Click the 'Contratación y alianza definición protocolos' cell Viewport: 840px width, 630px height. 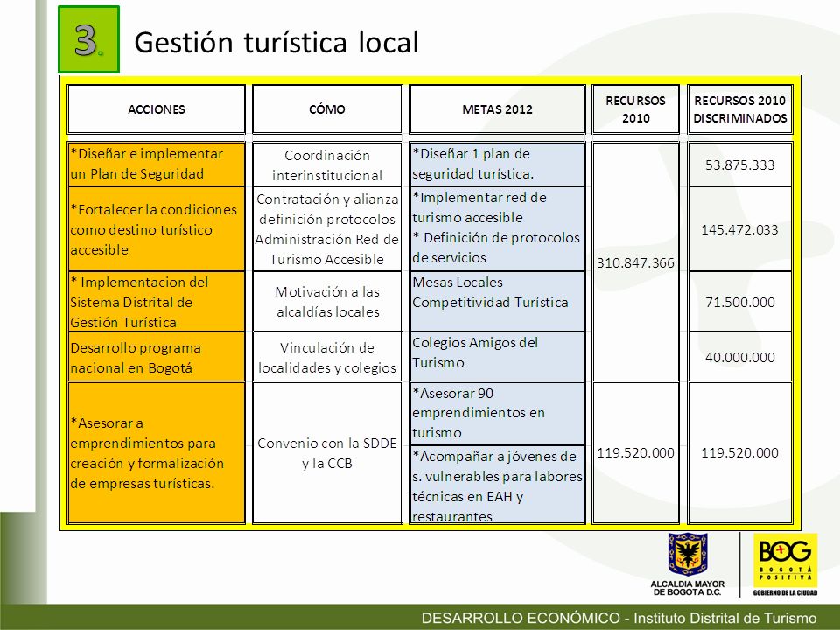pyautogui.click(x=326, y=229)
